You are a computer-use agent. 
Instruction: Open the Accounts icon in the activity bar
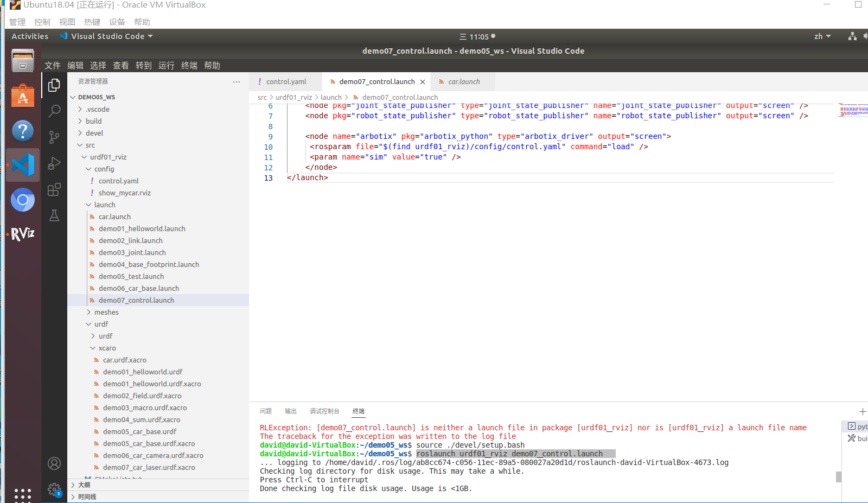tap(54, 463)
